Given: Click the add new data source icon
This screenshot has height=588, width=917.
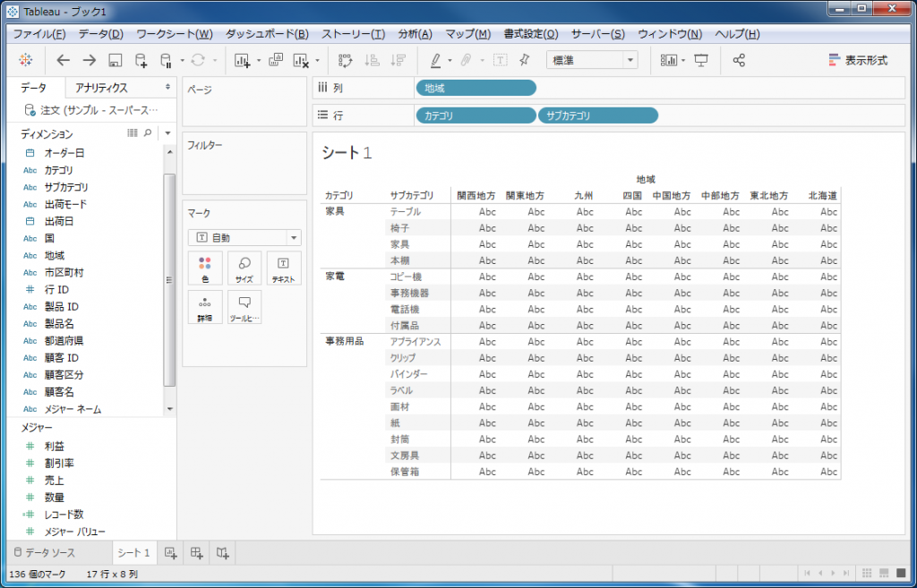Looking at the screenshot, I should coord(141,60).
